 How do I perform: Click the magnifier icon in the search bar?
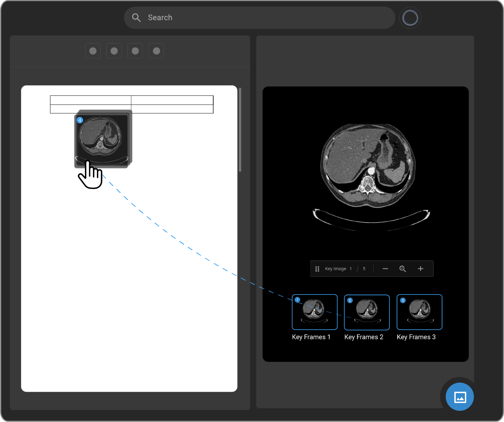136,18
